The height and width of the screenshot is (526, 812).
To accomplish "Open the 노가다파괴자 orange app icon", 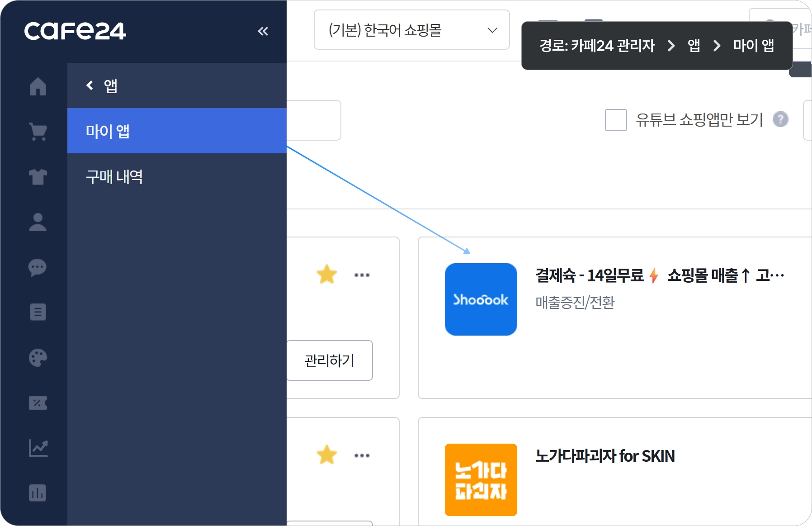I will coord(481,480).
